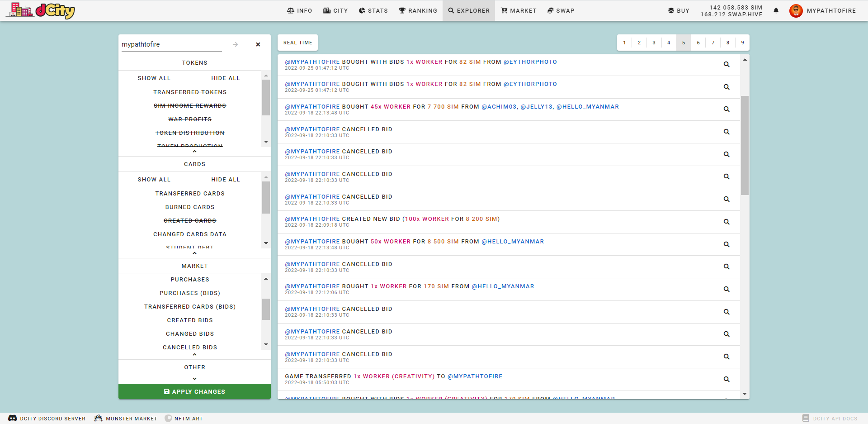Toggle the Token Distribution filter
The width and height of the screenshot is (868, 424).
[x=190, y=133]
